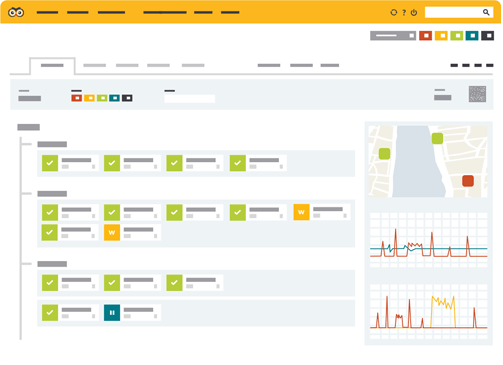
Task: Toggle the red filter square in filter bar
Action: click(x=77, y=98)
